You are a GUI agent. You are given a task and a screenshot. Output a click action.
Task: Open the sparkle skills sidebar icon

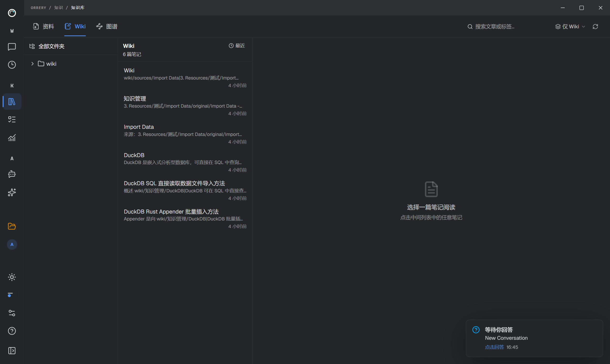pyautogui.click(x=12, y=192)
